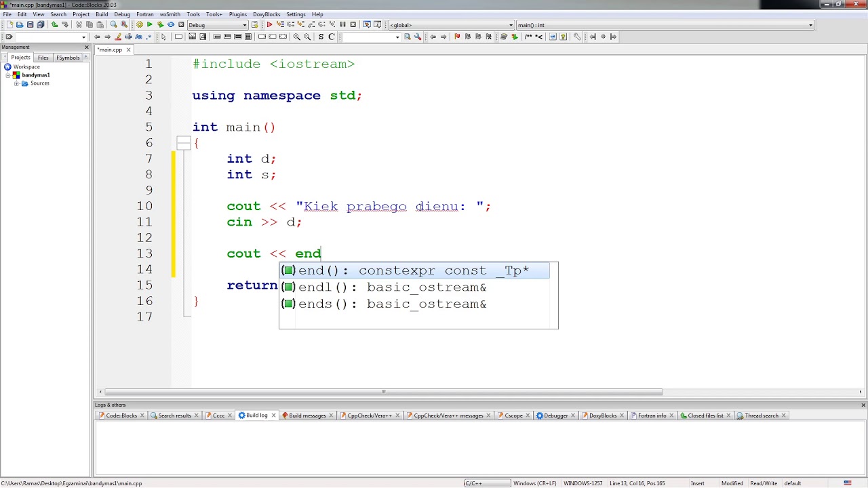The height and width of the screenshot is (488, 868).
Task: Click Run to cursor debugger icon
Action: pos(280,24)
